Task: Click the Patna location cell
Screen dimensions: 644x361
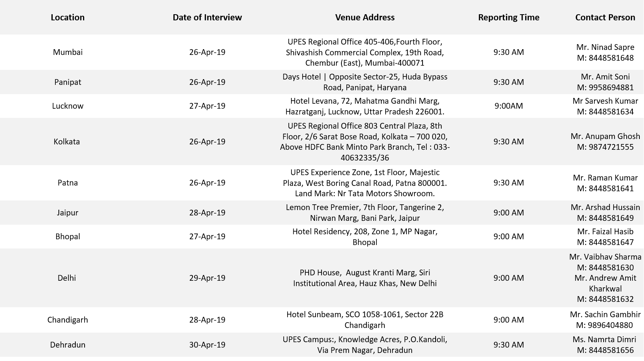Action: 68,183
